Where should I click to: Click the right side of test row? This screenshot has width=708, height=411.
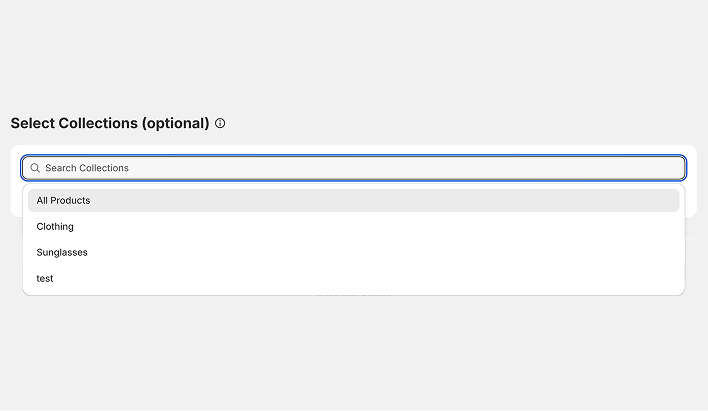click(600, 278)
